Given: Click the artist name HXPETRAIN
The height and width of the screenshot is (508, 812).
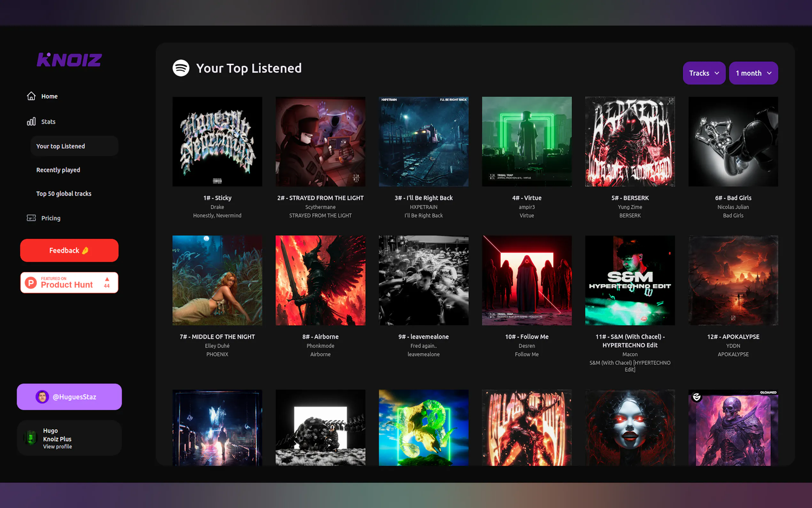Looking at the screenshot, I should click(424, 207).
